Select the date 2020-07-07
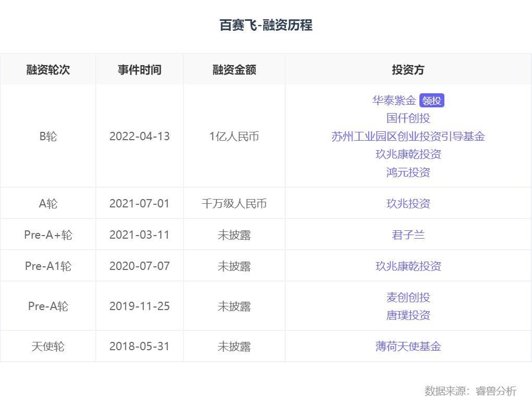532x419 pixels. pos(139,266)
